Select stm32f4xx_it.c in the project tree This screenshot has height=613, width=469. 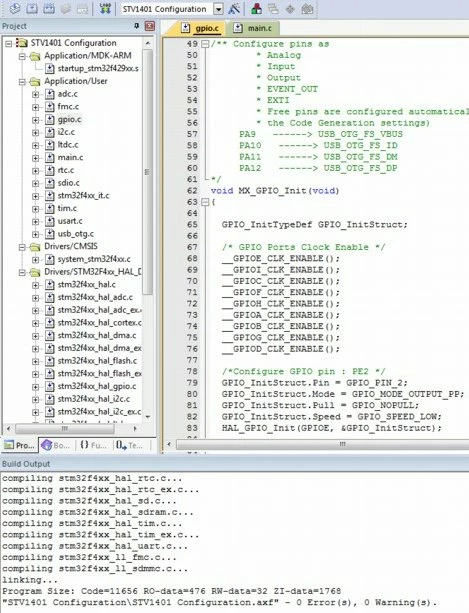click(x=84, y=195)
